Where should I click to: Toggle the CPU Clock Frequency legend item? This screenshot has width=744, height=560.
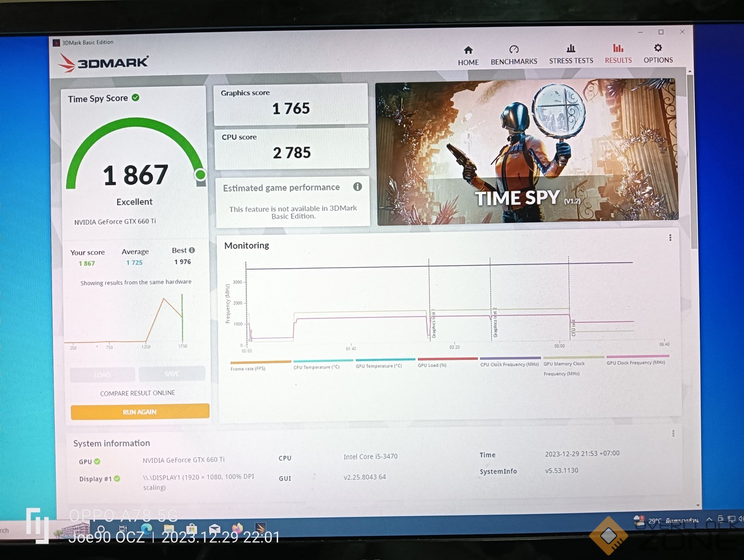click(510, 361)
